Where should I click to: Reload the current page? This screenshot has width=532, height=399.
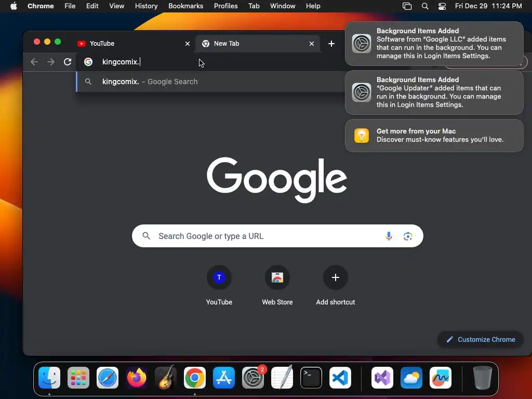point(68,62)
